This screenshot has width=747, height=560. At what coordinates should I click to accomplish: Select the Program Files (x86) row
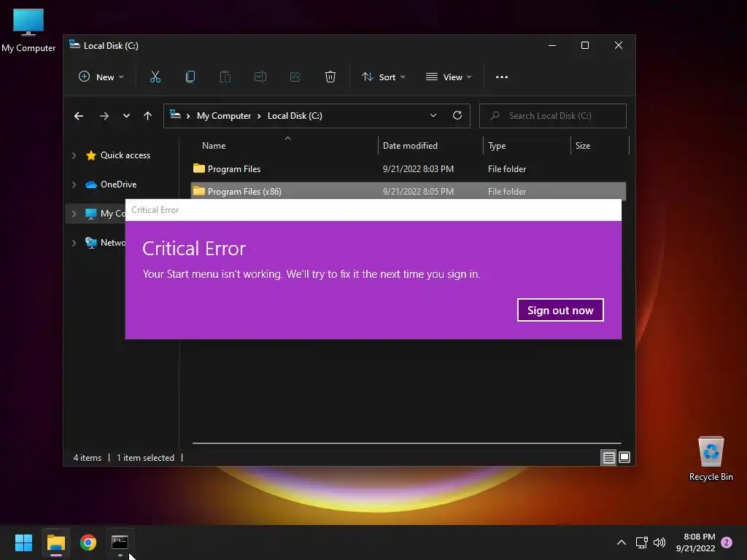tap(409, 191)
